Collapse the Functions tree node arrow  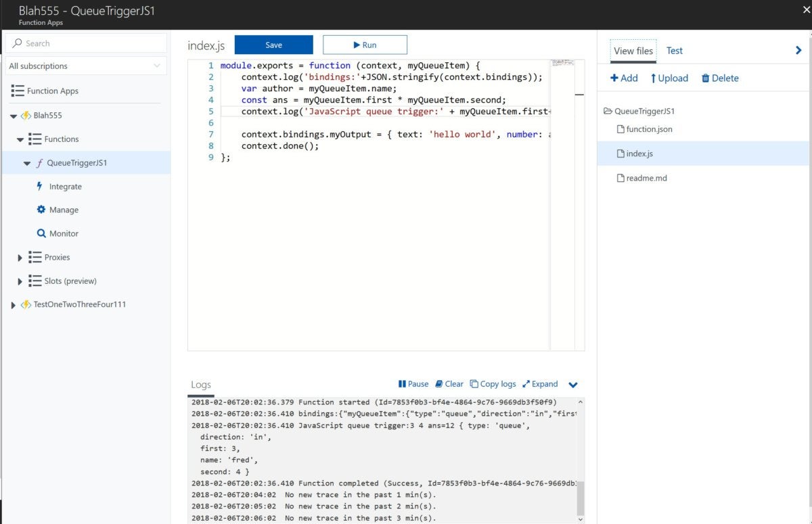point(20,139)
